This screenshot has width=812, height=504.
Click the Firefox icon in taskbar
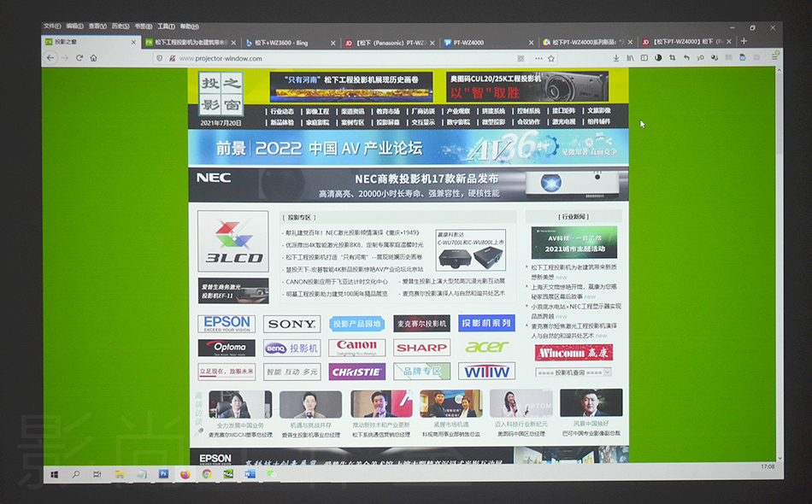(185, 474)
